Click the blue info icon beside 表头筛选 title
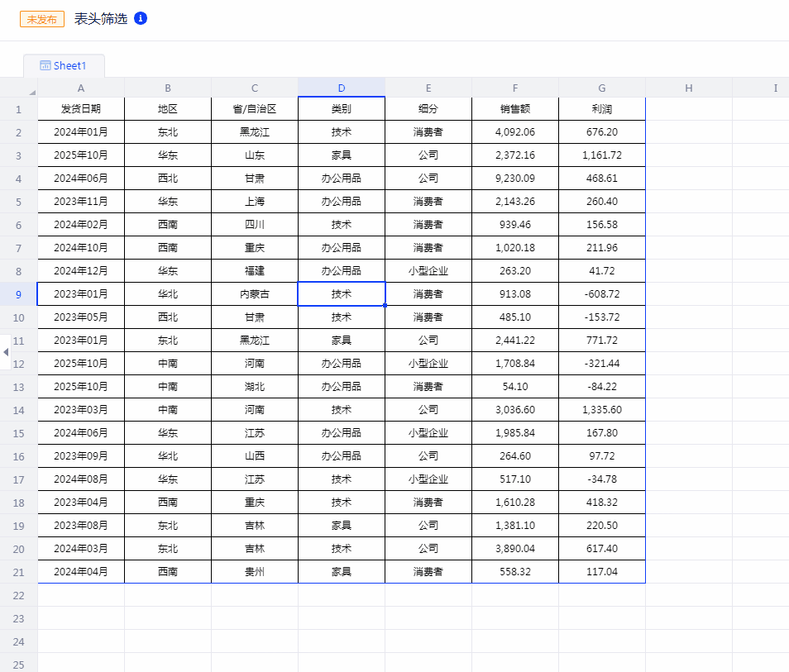Viewport: 789px width, 672px height. 139,18
